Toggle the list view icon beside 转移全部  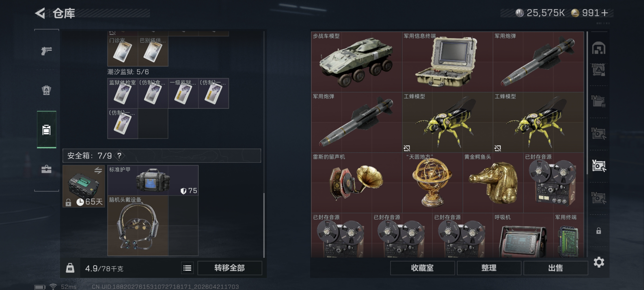(187, 268)
